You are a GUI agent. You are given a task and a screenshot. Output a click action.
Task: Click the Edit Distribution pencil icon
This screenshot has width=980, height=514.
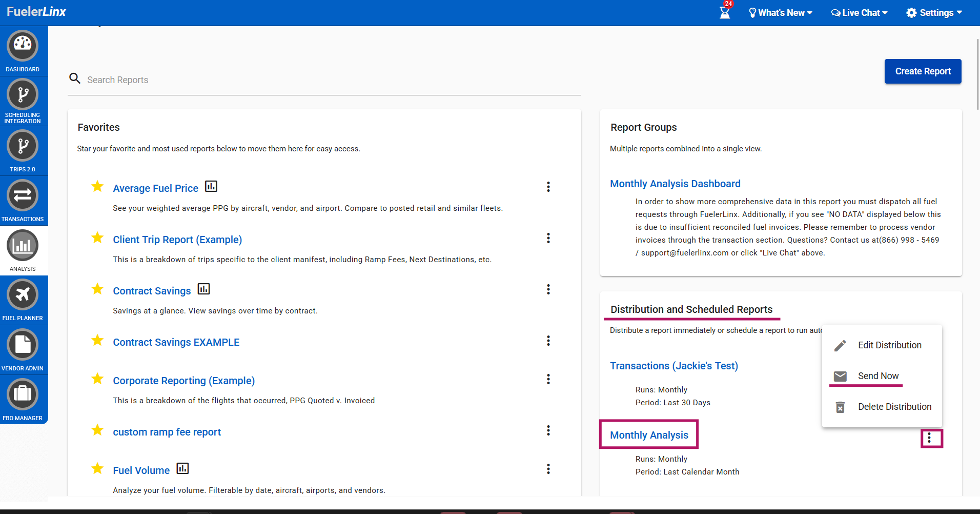(840, 346)
